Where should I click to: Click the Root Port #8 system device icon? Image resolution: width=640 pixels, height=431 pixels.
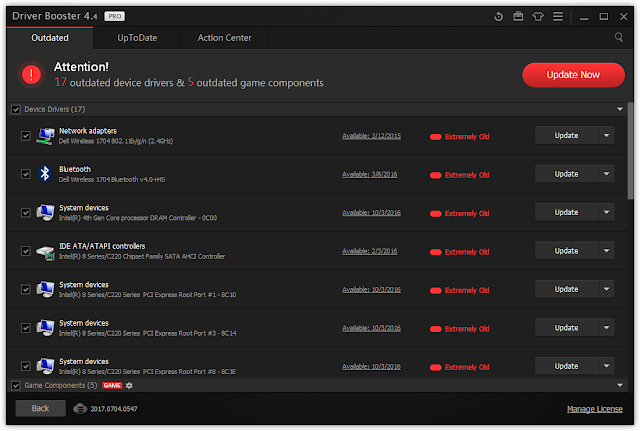tap(45, 366)
